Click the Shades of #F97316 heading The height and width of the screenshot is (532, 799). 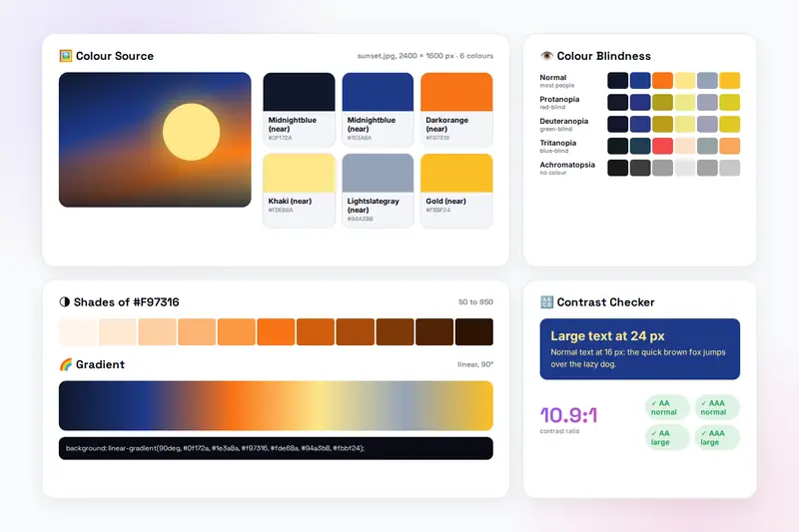pyautogui.click(x=127, y=301)
